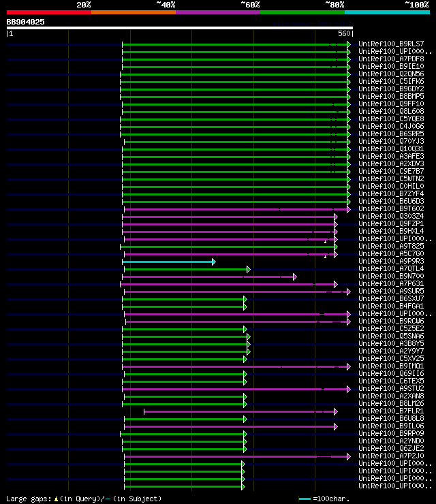Click the UniRef100_B9N700 label
The width and height of the screenshot is (436, 504).
pyautogui.click(x=391, y=276)
